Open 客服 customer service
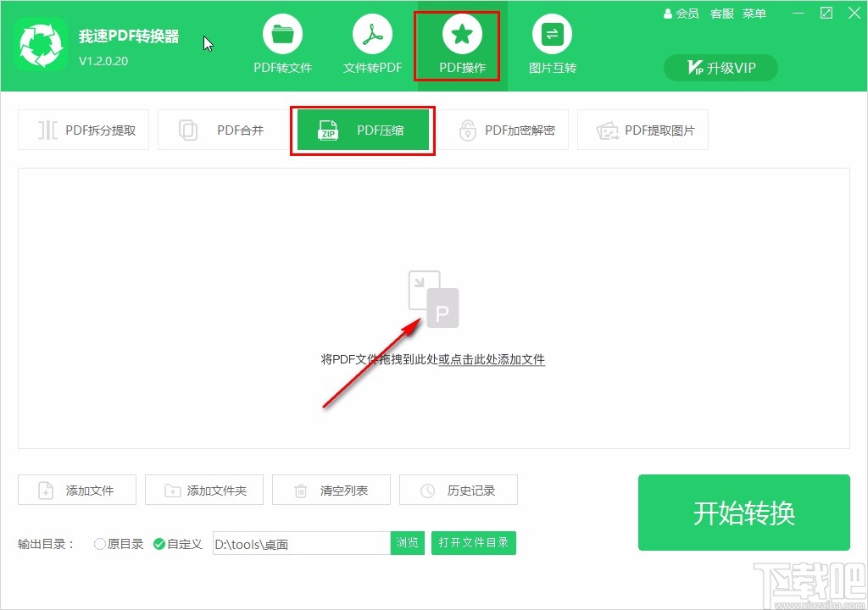Screen dimensions: 868x610 click(722, 14)
